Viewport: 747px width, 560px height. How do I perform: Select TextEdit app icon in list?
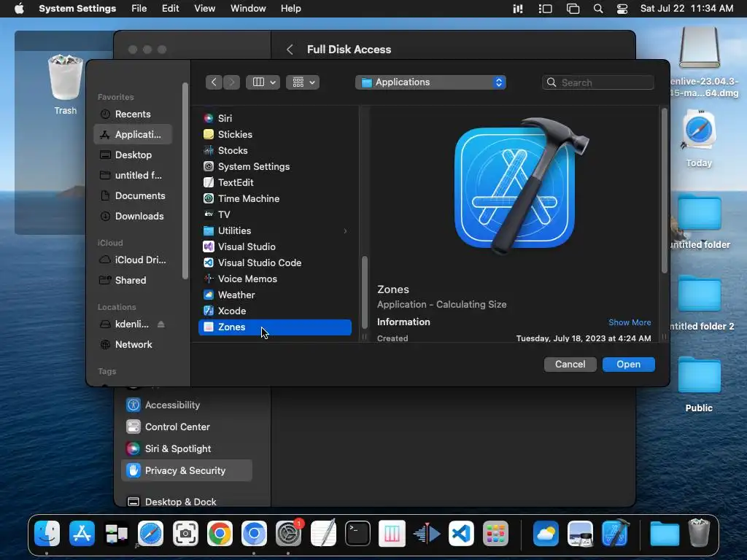pos(208,182)
